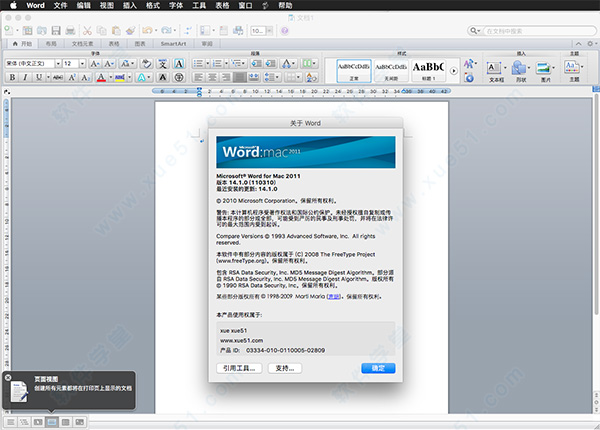Screen dimensions: 600x430
Task: Click the Sort A-Z icon
Action: (x=311, y=77)
